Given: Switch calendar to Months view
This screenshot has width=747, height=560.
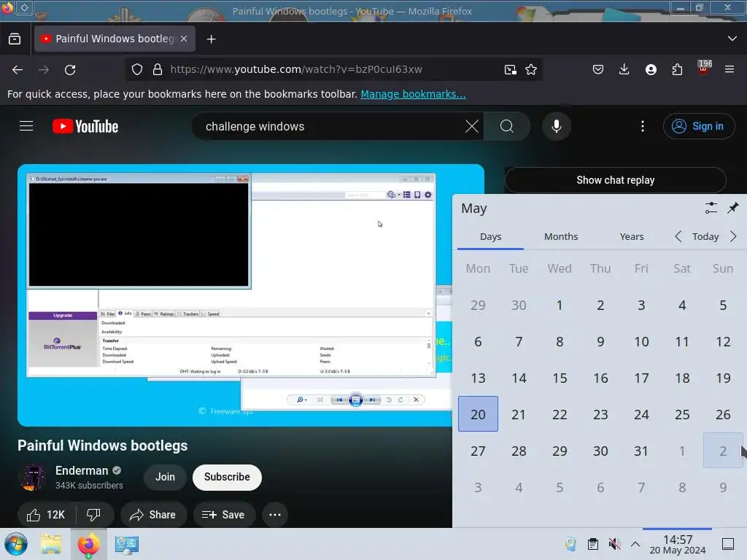Looking at the screenshot, I should pos(561,237).
